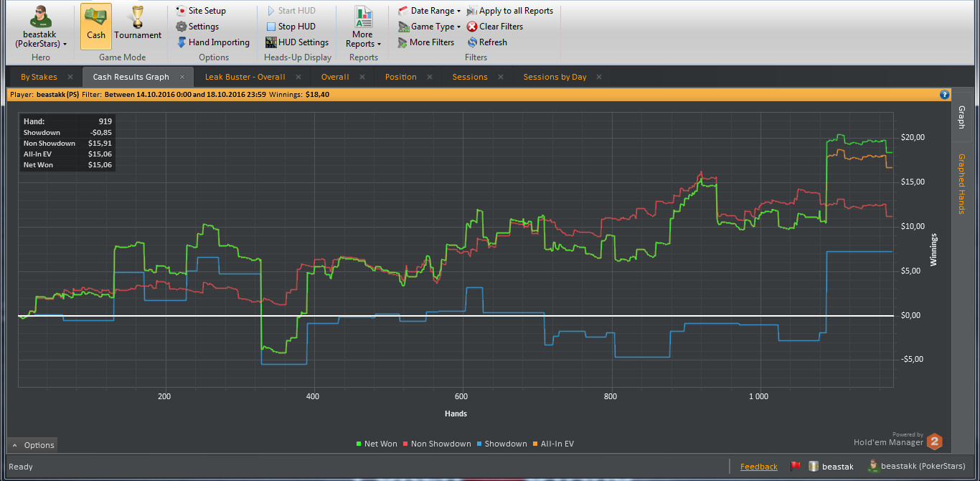This screenshot has width=980, height=481.
Task: Close the Sessions tab
Action: pyautogui.click(x=501, y=77)
